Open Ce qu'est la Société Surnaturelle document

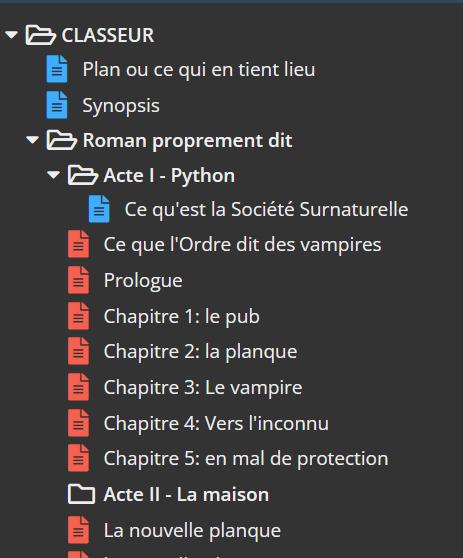point(266,209)
